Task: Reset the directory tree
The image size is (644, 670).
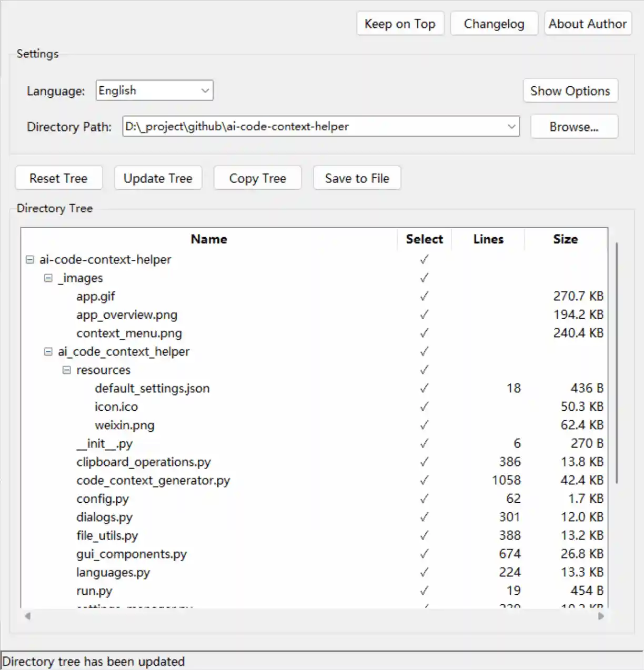Action: coord(58,178)
